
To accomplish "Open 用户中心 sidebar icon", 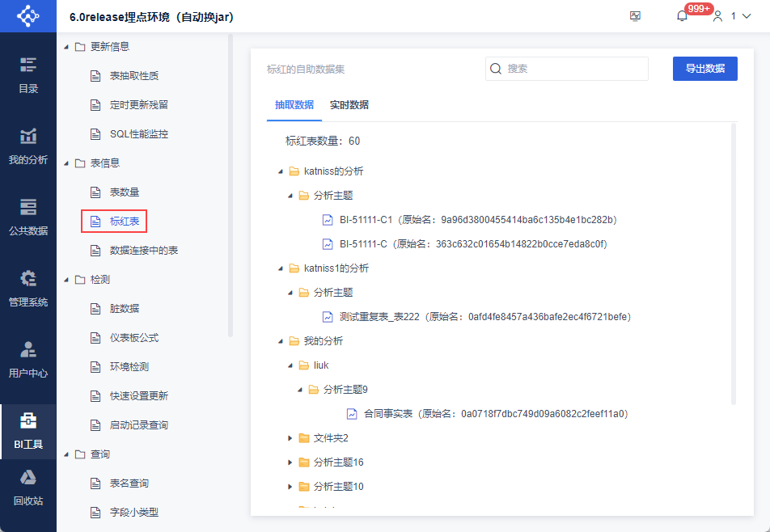I will [28, 360].
